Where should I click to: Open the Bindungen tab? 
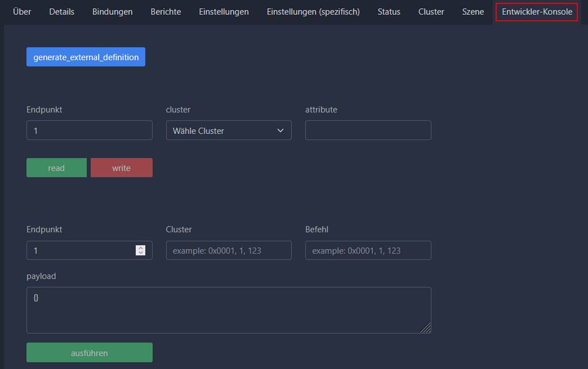click(112, 11)
